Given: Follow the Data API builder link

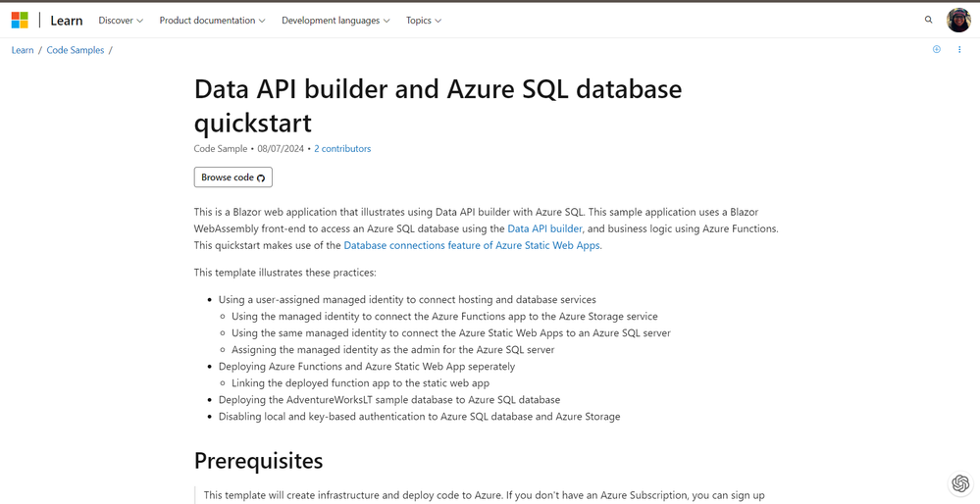Looking at the screenshot, I should click(544, 228).
